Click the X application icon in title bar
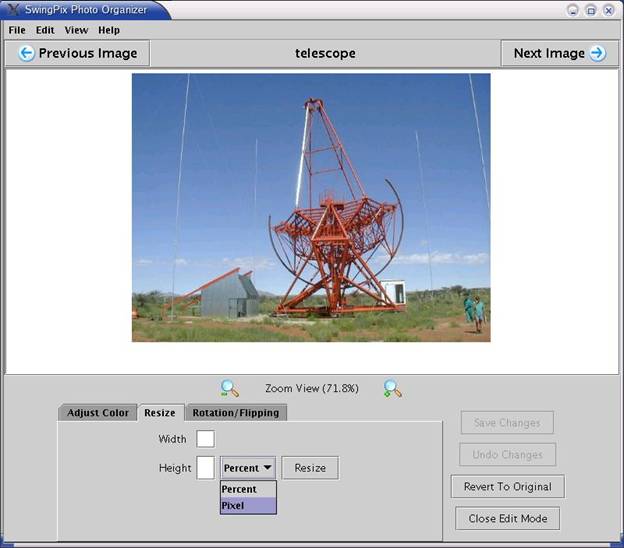 (x=13, y=10)
